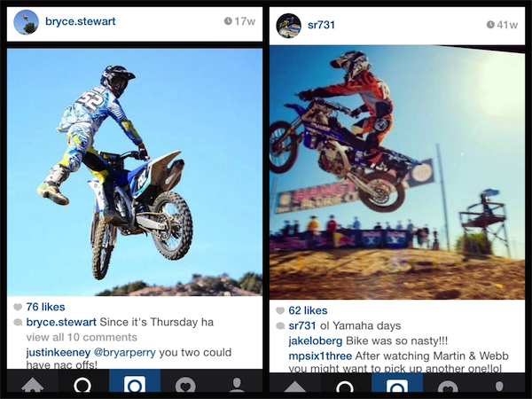Tap the camera button in right screen

(x=397, y=384)
